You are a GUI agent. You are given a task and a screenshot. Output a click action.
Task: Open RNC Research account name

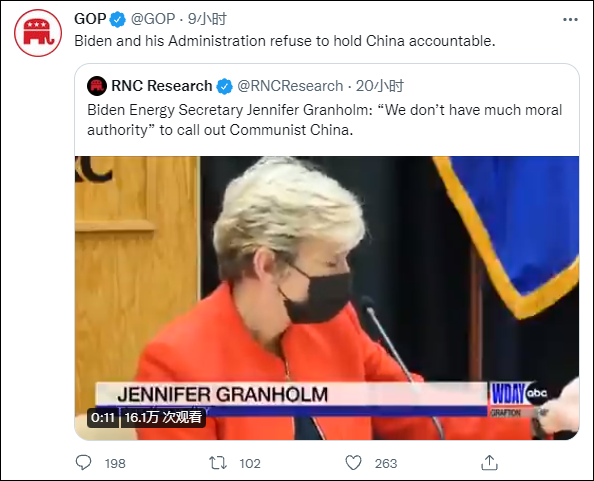coord(162,86)
